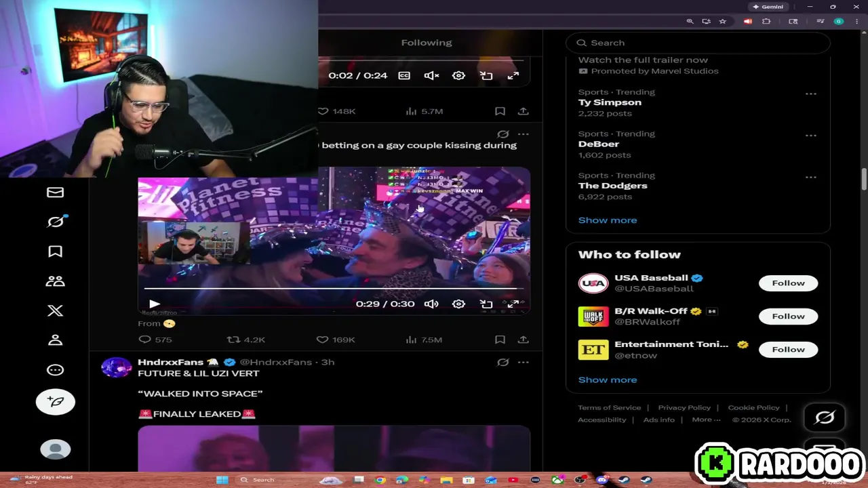The height and width of the screenshot is (488, 868).
Task: Enter fullscreen on 0:29 video
Action: point(513,304)
